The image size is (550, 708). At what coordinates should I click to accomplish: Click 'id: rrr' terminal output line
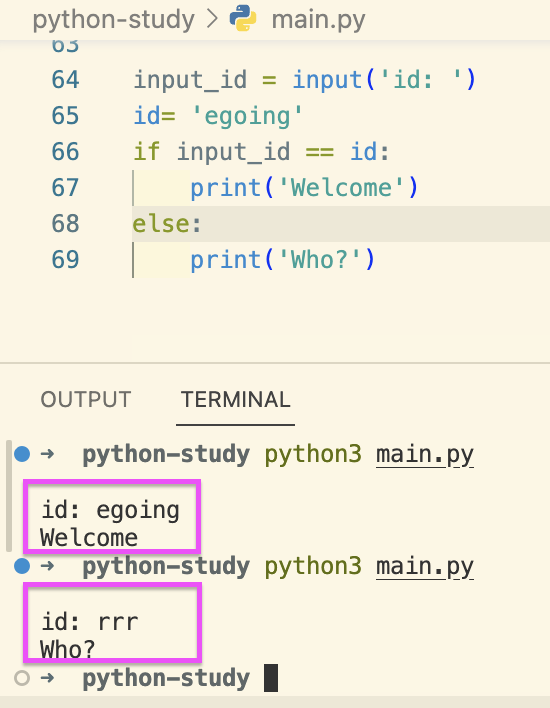tap(89, 622)
